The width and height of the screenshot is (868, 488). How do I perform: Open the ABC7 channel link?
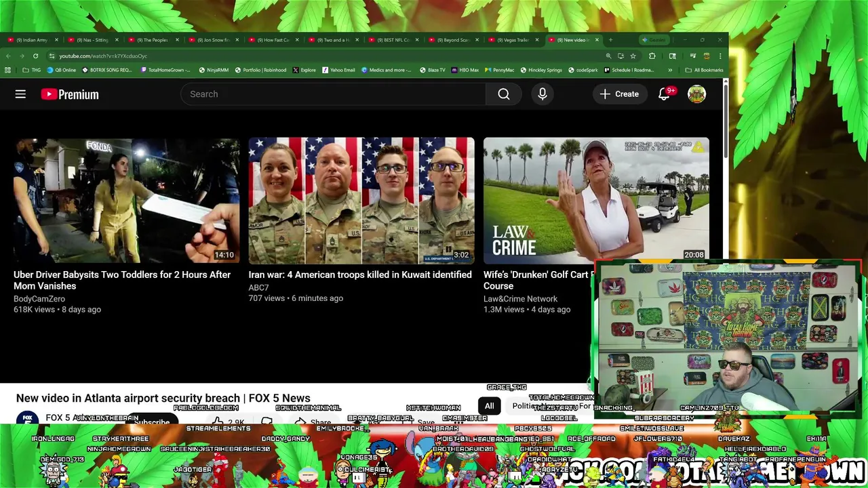tap(258, 287)
